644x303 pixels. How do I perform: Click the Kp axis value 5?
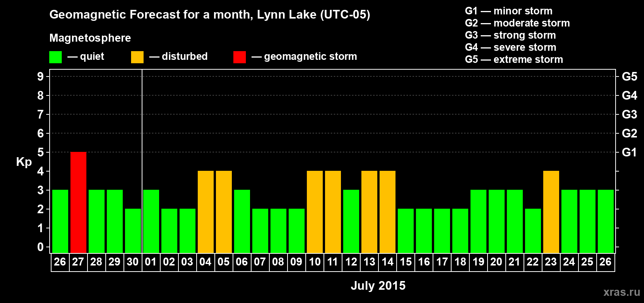(x=41, y=152)
